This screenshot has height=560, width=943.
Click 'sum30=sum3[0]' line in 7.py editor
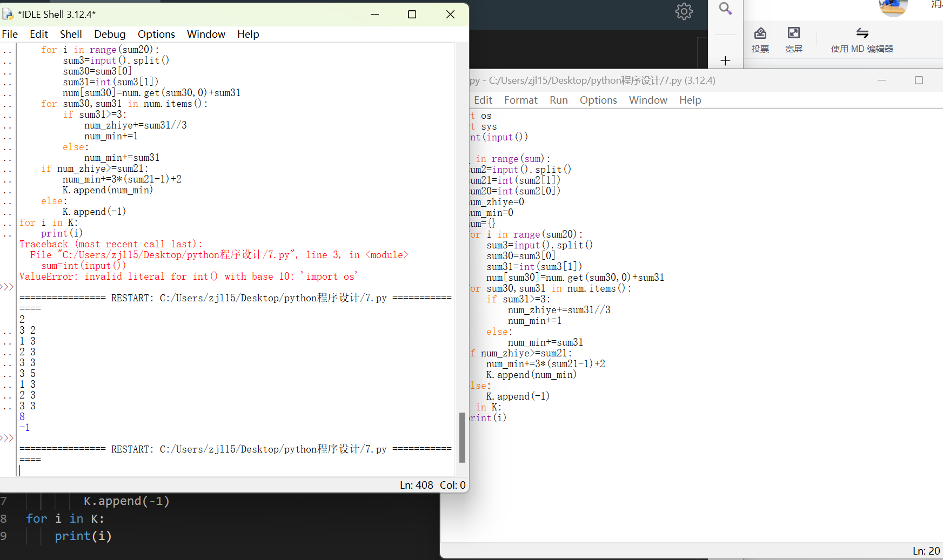tap(521, 256)
